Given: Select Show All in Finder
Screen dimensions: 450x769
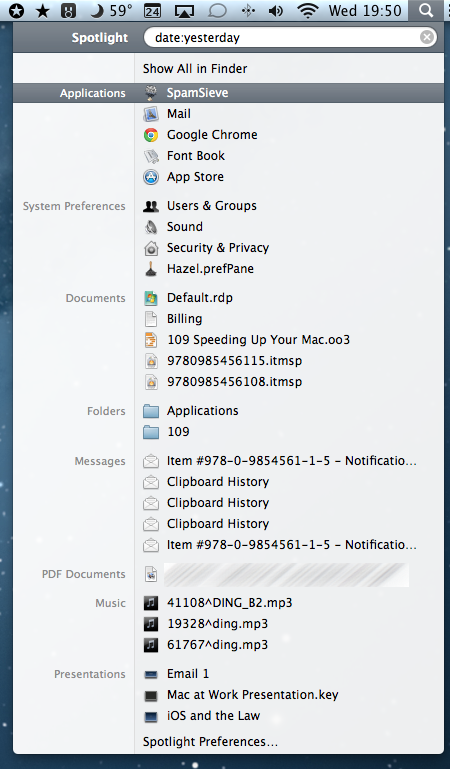Looking at the screenshot, I should pos(195,69).
